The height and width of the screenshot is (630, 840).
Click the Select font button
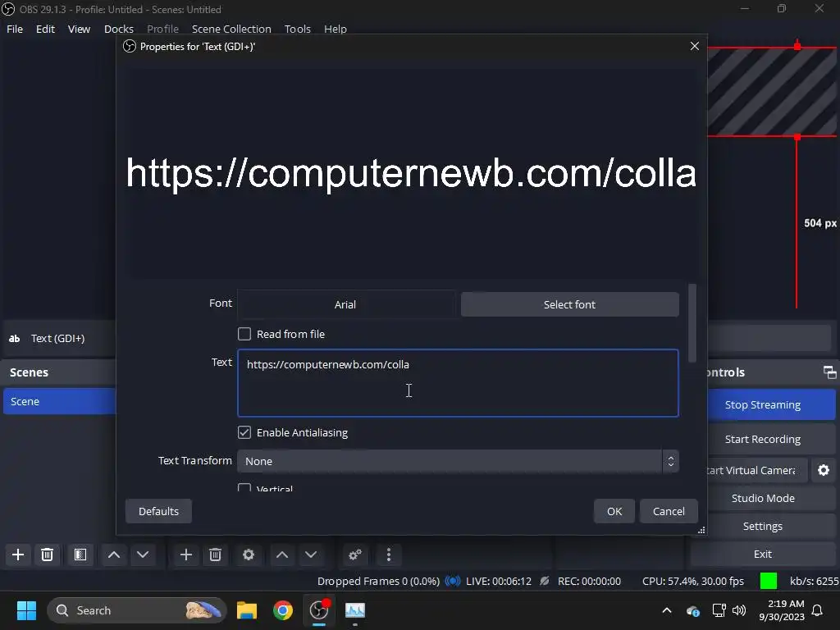[569, 304]
